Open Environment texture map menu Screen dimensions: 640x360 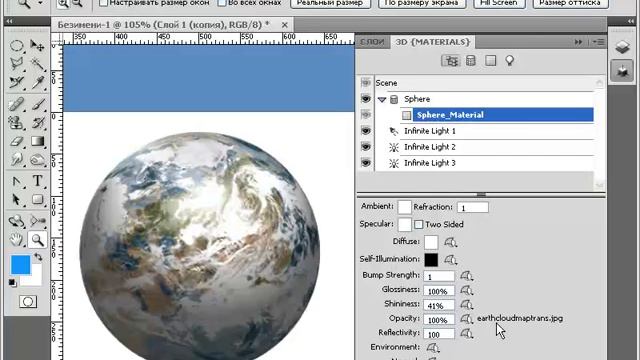click(x=433, y=348)
